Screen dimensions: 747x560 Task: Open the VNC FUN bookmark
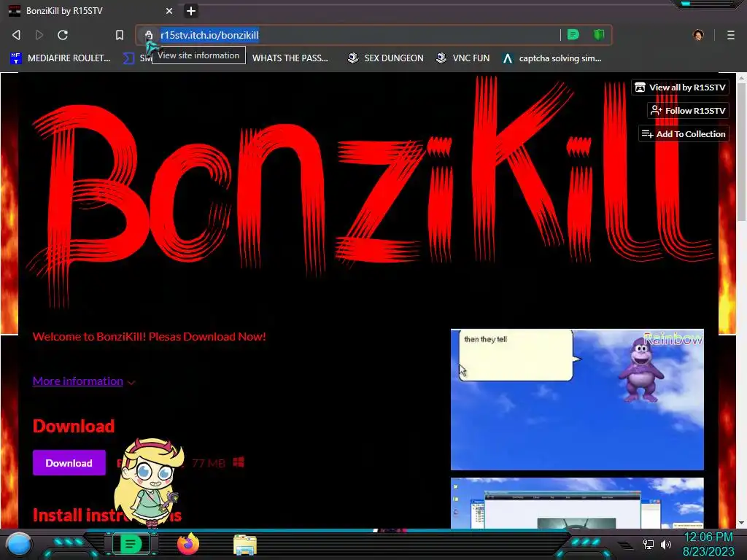pyautogui.click(x=463, y=58)
